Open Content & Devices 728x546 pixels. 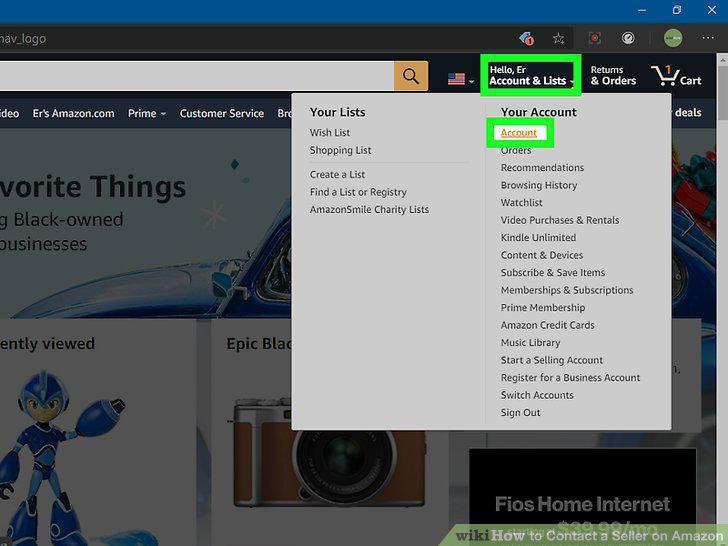[x=542, y=255]
